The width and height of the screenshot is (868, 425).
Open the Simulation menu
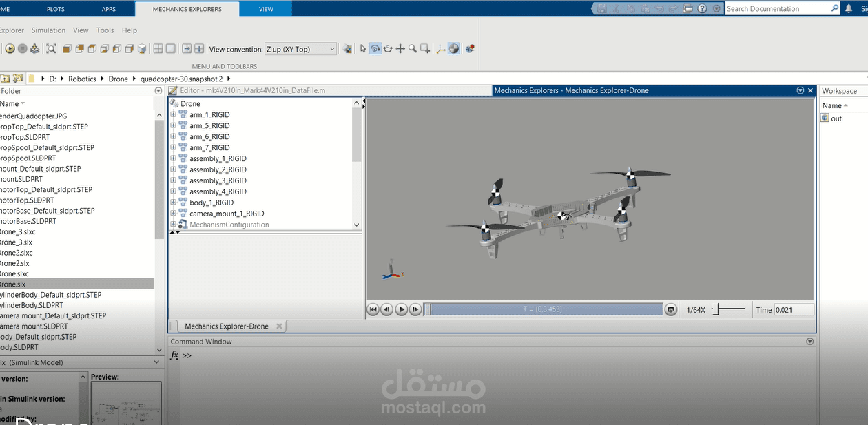[x=48, y=30]
